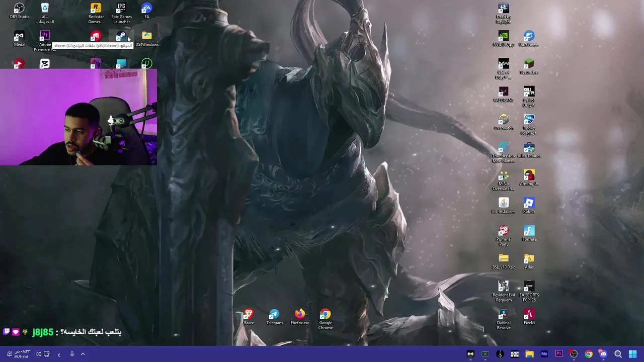Viewport: 644px width, 362px height.
Task: Launch TLauncher Minecraft block icon
Action: pyautogui.click(x=529, y=66)
